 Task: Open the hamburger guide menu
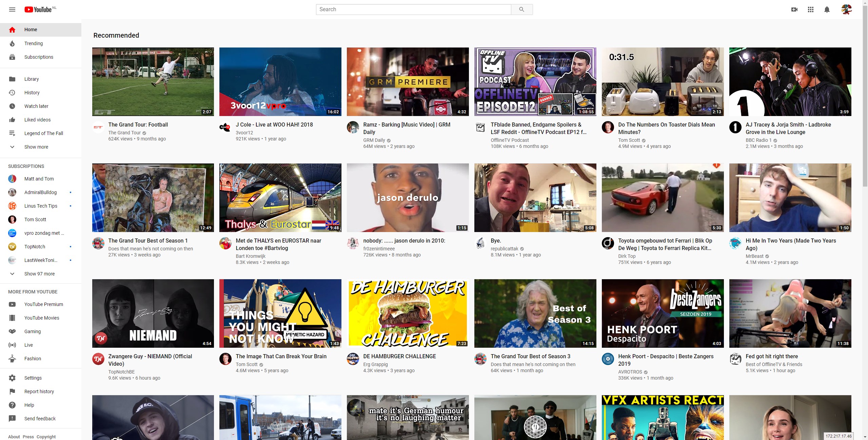[x=12, y=9]
